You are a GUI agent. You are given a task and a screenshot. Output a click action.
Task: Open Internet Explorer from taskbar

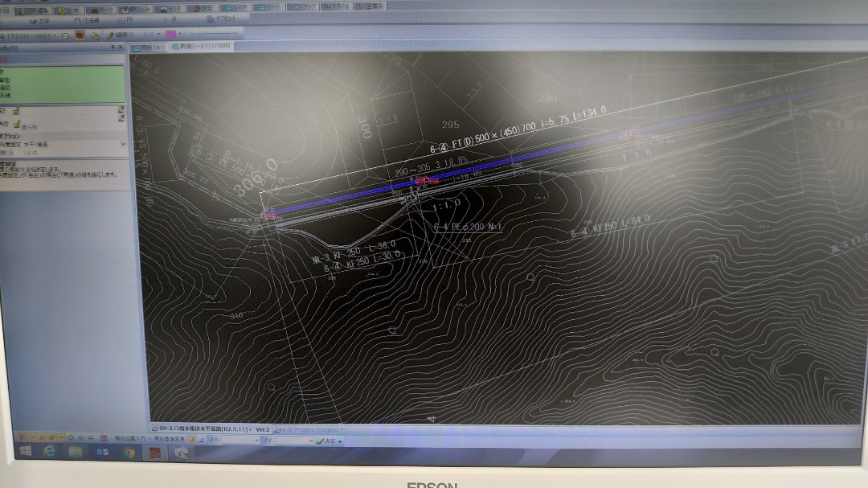(50, 452)
